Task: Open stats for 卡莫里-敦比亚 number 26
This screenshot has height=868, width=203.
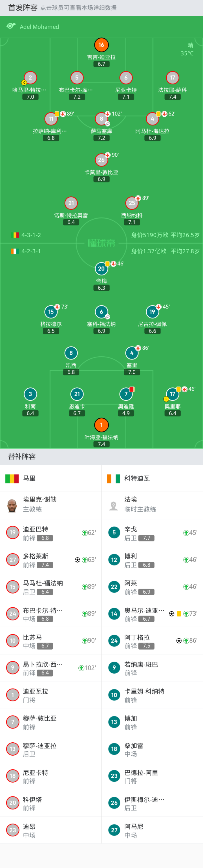Action: (101, 160)
